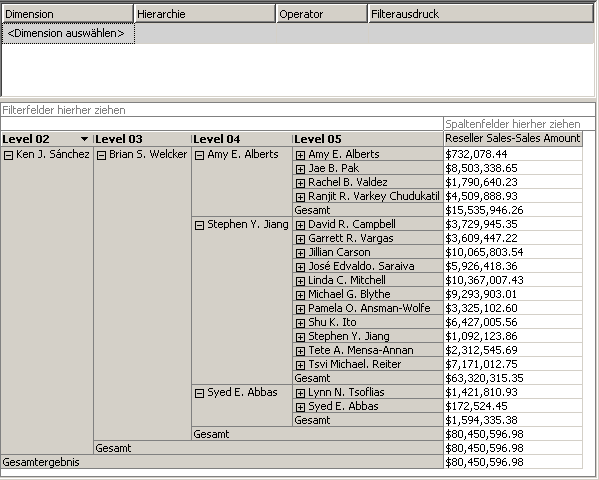Viewport: 599px width, 480px height.
Task: Select the Dimension auswählen cell
Action: pyautogui.click(x=68, y=34)
